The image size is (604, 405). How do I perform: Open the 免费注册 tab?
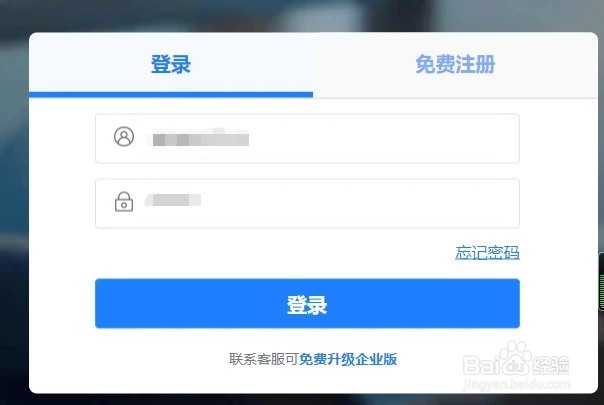coord(455,64)
